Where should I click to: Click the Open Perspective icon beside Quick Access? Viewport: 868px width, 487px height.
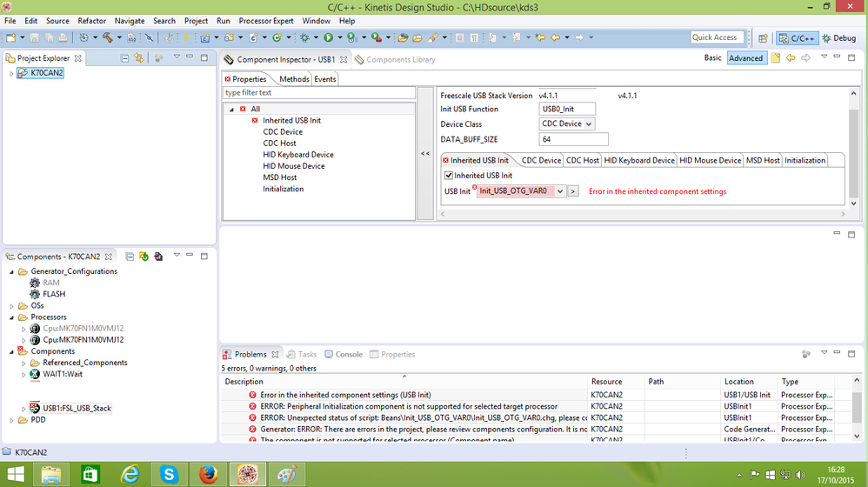(x=763, y=38)
